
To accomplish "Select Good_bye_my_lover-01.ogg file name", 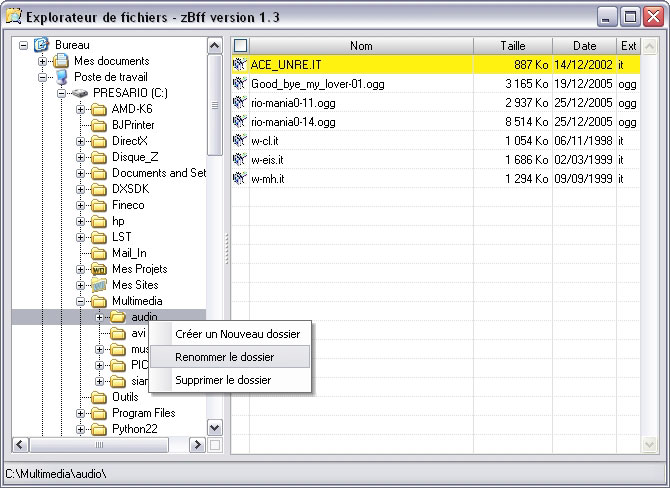I will coord(318,84).
